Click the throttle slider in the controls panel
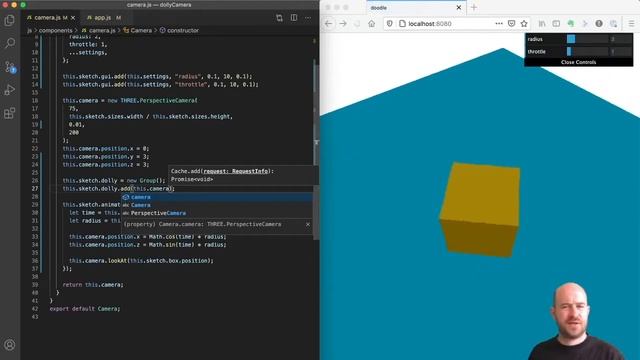640x360 pixels. 587,51
